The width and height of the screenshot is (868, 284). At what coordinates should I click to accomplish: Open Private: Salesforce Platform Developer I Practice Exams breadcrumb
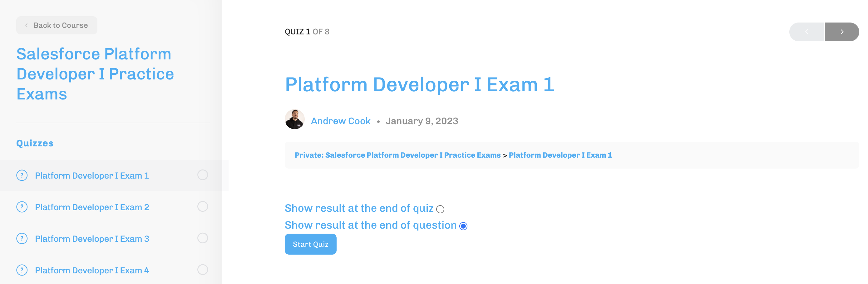tap(397, 155)
